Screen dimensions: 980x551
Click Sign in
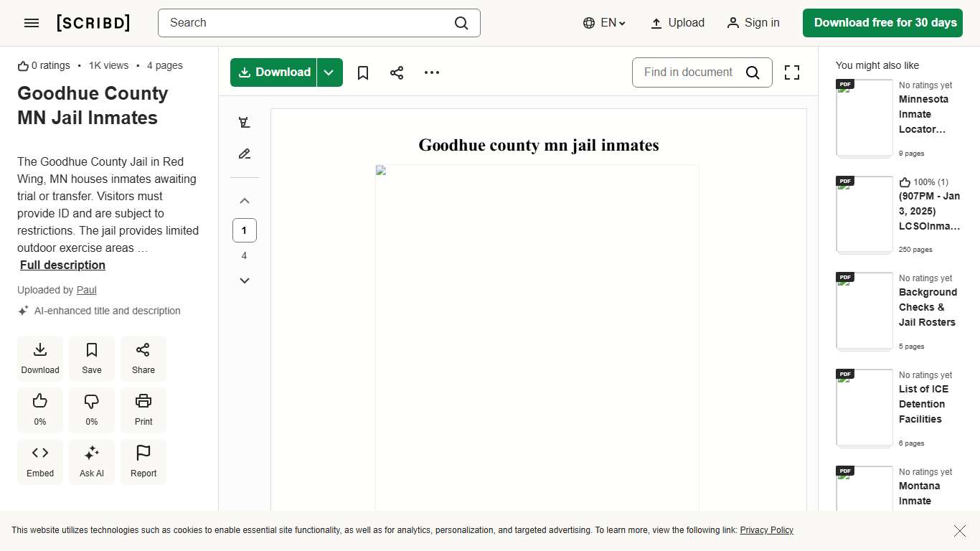click(x=753, y=23)
